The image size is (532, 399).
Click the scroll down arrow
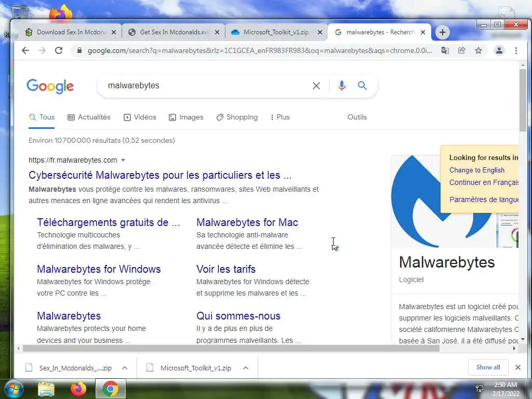point(523,339)
